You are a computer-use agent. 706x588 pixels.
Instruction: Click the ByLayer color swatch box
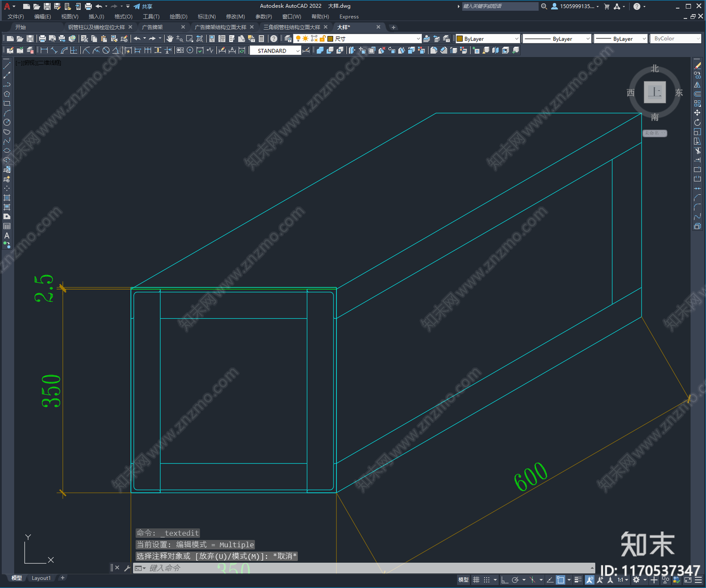459,39
